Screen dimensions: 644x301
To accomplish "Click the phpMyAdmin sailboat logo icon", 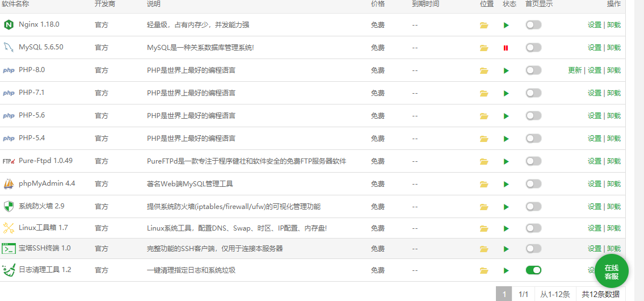I will (9, 184).
